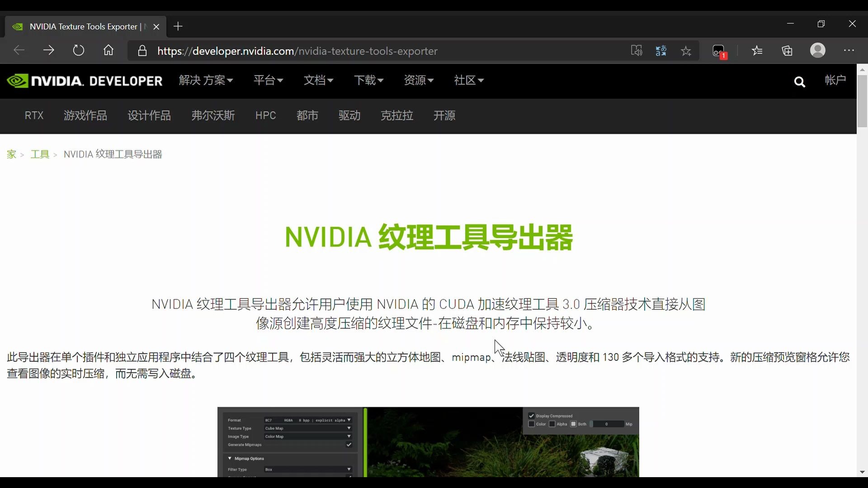Click the page scrollbar down arrow

862,472
